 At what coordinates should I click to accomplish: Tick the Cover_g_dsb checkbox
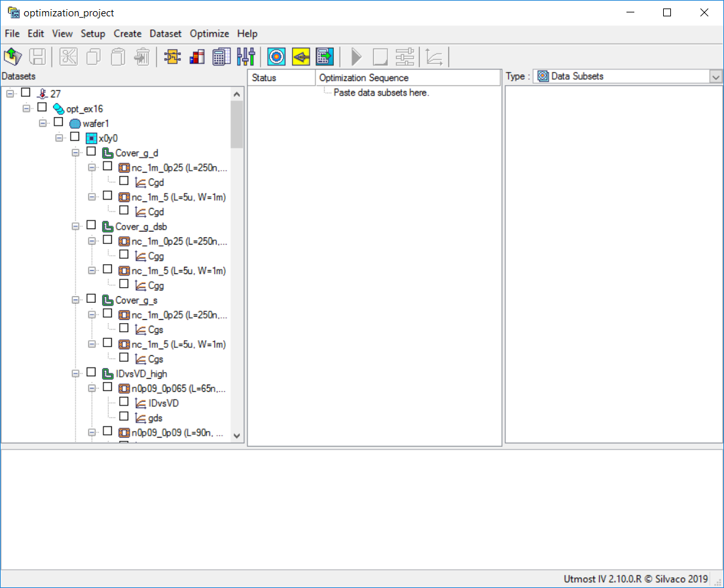pyautogui.click(x=91, y=225)
